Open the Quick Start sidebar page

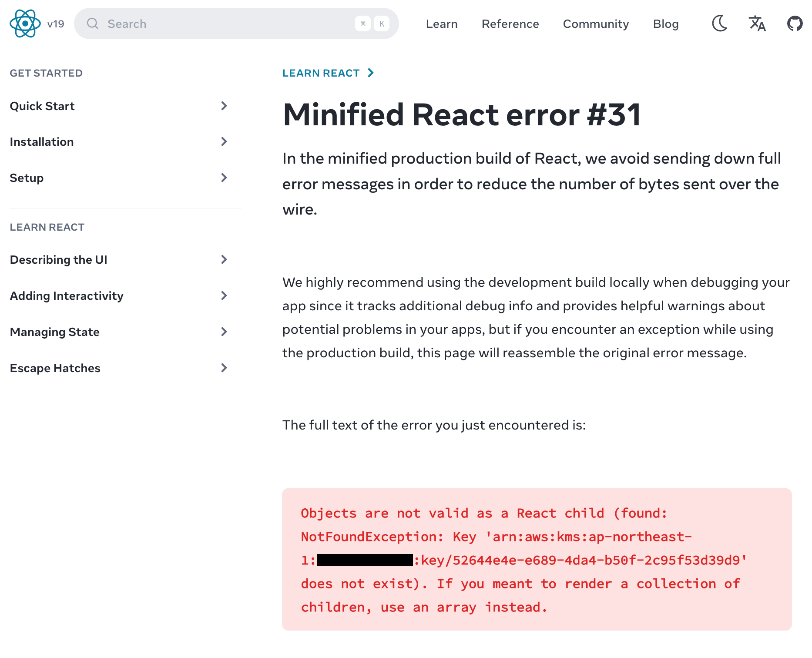coord(42,106)
